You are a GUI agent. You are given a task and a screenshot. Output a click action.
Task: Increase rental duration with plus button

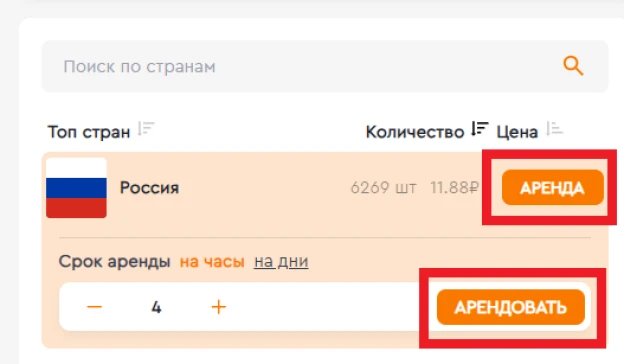218,307
